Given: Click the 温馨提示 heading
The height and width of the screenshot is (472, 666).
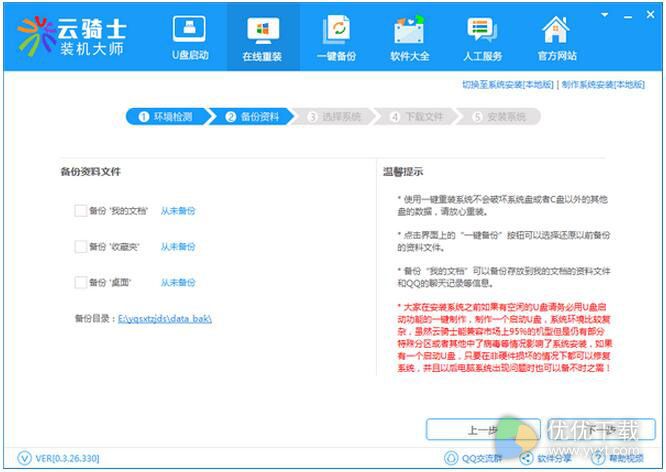Looking at the screenshot, I should point(403,172).
